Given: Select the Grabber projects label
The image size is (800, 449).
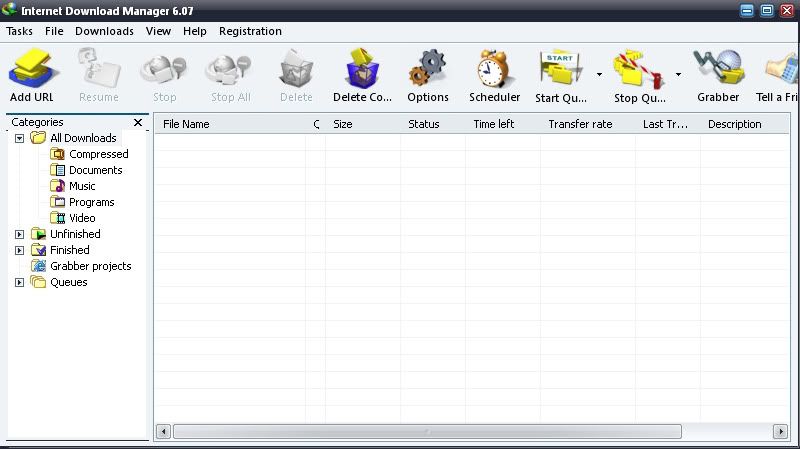Looking at the screenshot, I should coord(90,266).
